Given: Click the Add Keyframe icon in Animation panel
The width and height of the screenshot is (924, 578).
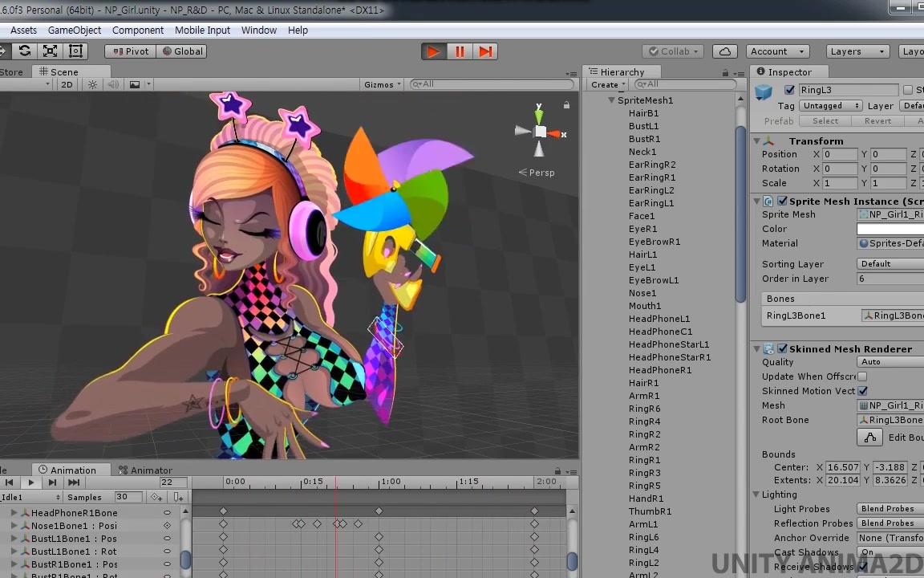Looking at the screenshot, I should point(156,497).
